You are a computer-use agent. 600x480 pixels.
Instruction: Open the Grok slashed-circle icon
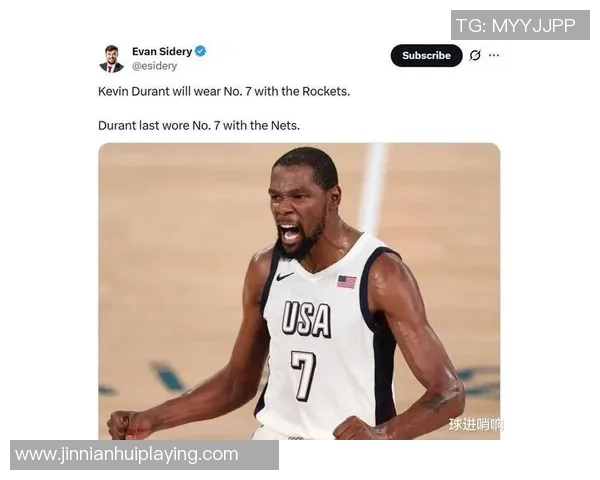pyautogui.click(x=475, y=56)
